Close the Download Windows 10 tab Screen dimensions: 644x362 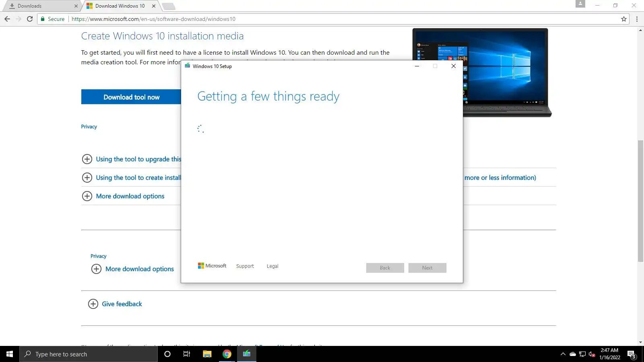(154, 6)
